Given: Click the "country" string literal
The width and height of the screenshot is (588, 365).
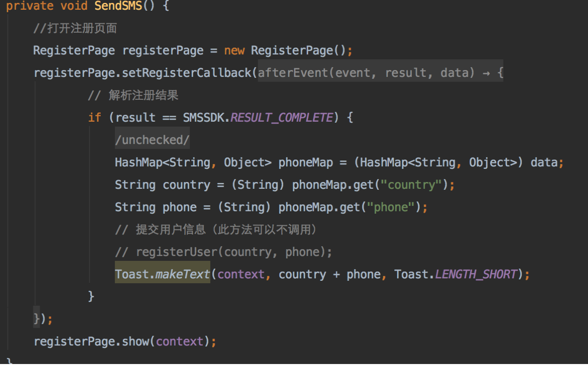Looking at the screenshot, I should 411,185.
